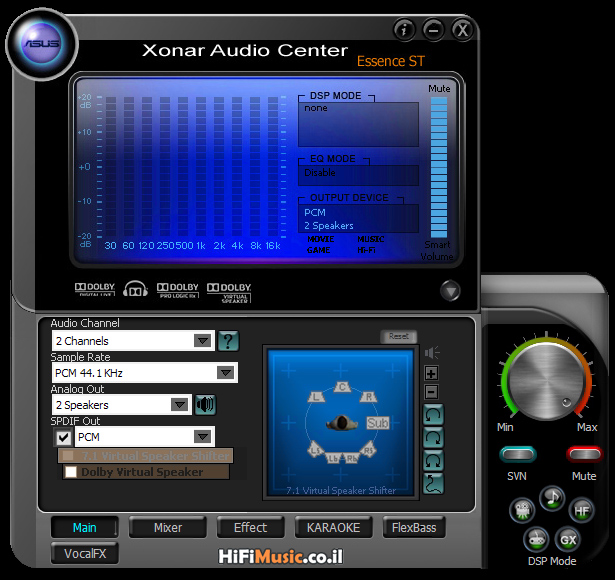
Task: Click the 16k equalizer band
Action: click(273, 167)
